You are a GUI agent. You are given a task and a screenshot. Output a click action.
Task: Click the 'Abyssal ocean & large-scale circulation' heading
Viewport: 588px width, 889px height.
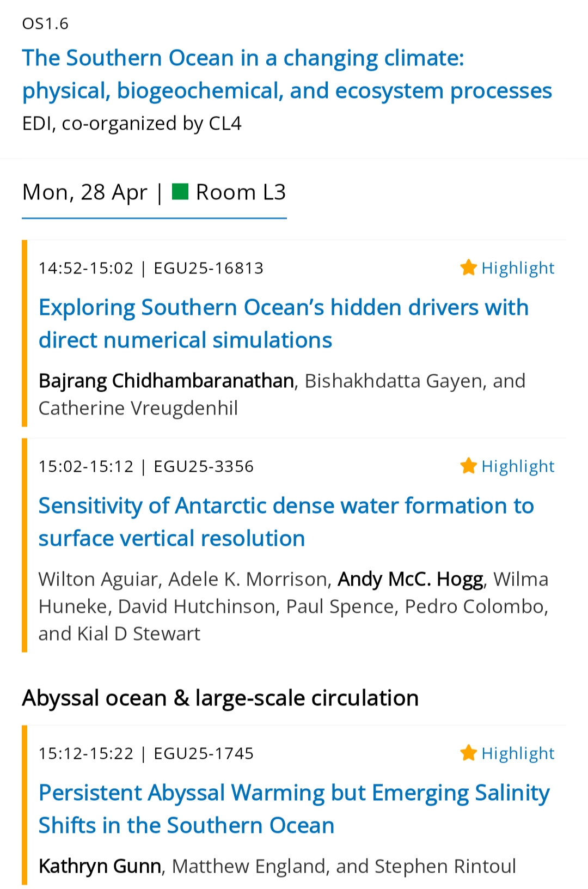[x=220, y=698]
